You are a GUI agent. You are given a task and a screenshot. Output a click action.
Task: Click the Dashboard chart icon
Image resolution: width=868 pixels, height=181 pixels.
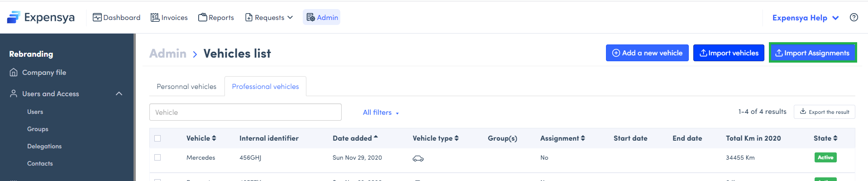(x=97, y=17)
